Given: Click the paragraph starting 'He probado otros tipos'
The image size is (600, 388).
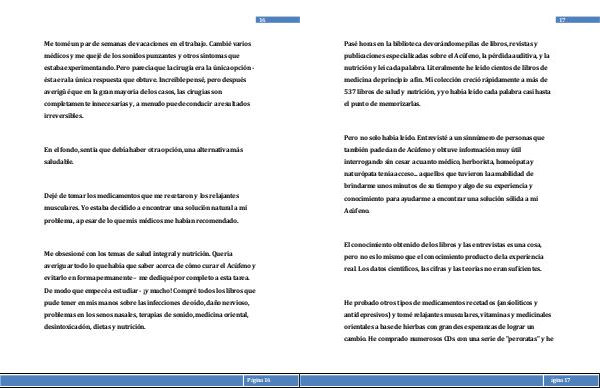Looking at the screenshot, I should 448,321.
